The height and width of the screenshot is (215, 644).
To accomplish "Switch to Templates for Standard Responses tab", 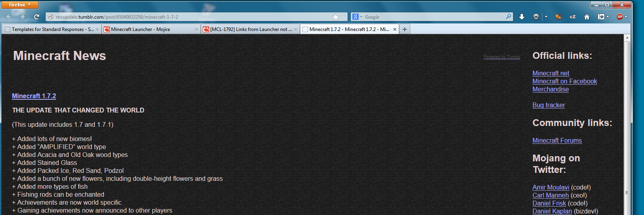I will (52, 29).
